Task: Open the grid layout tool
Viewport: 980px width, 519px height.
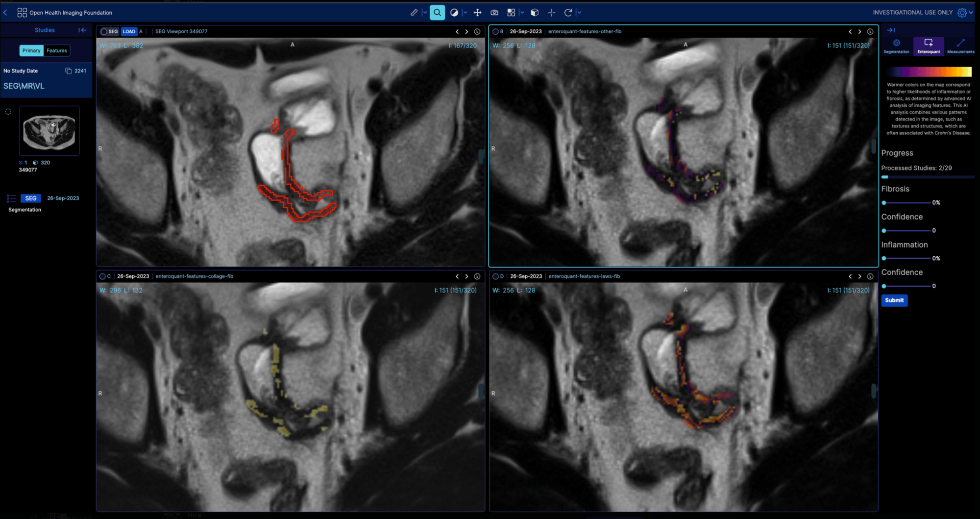Action: coord(511,13)
